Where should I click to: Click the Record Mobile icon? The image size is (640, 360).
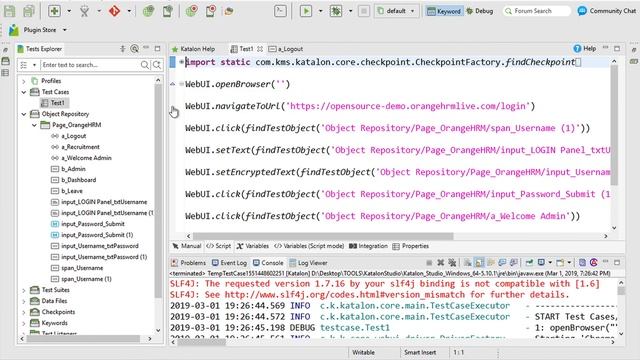pyautogui.click(x=210, y=11)
